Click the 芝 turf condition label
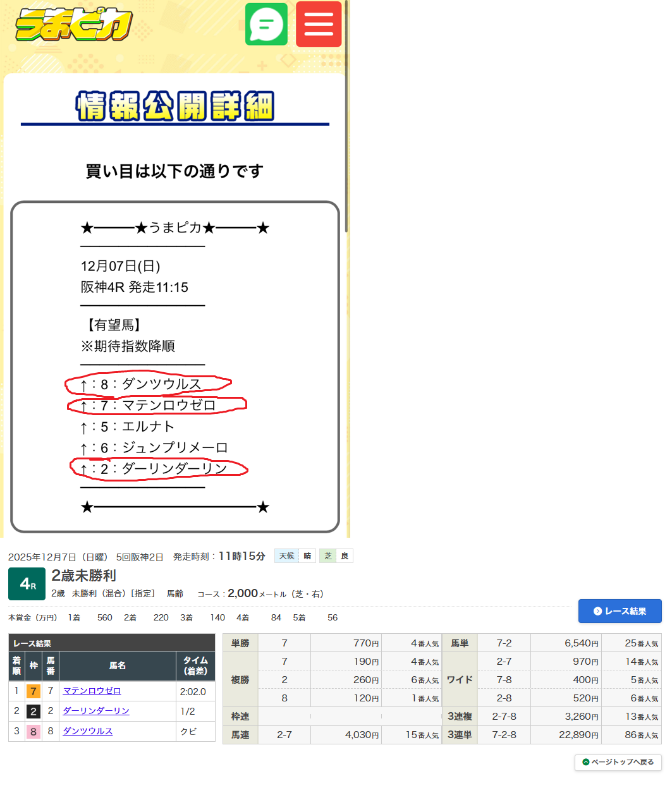This screenshot has height=812, width=672. click(327, 556)
